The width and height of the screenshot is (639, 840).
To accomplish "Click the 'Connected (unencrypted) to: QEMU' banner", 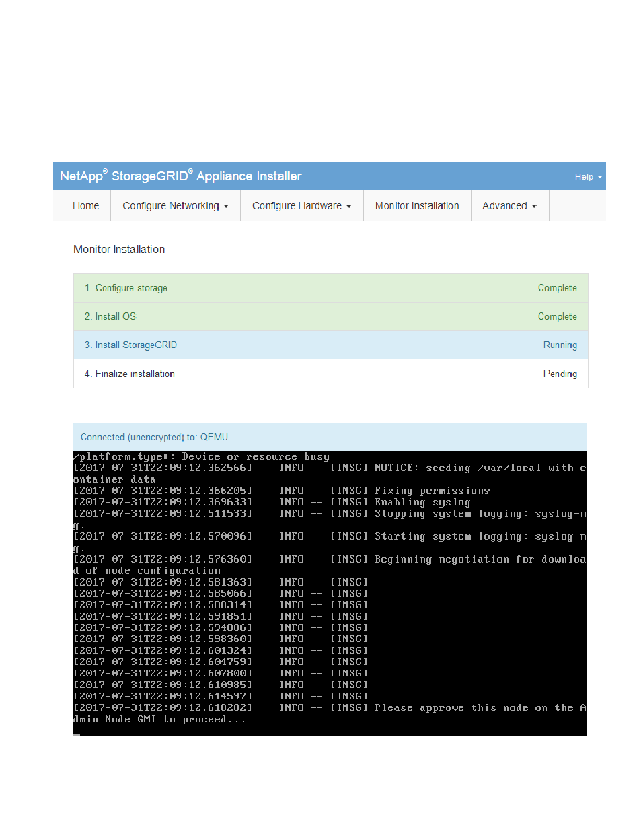I will click(x=330, y=438).
